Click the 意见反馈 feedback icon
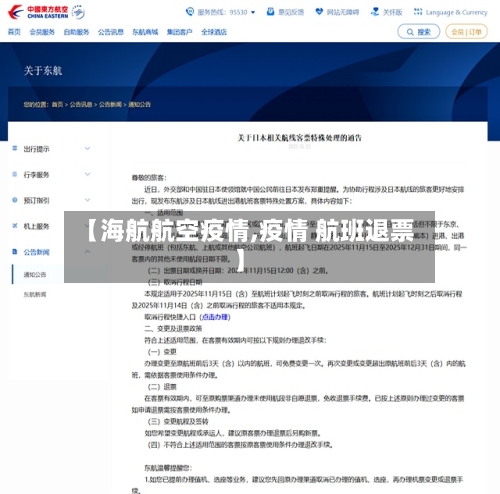Screen dimensions: 500x494 tap(270, 12)
